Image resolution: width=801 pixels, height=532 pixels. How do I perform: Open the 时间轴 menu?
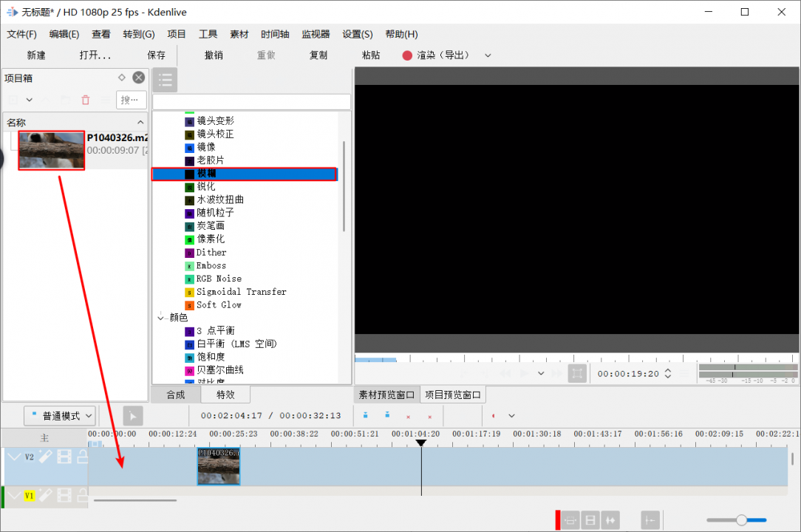coord(275,34)
